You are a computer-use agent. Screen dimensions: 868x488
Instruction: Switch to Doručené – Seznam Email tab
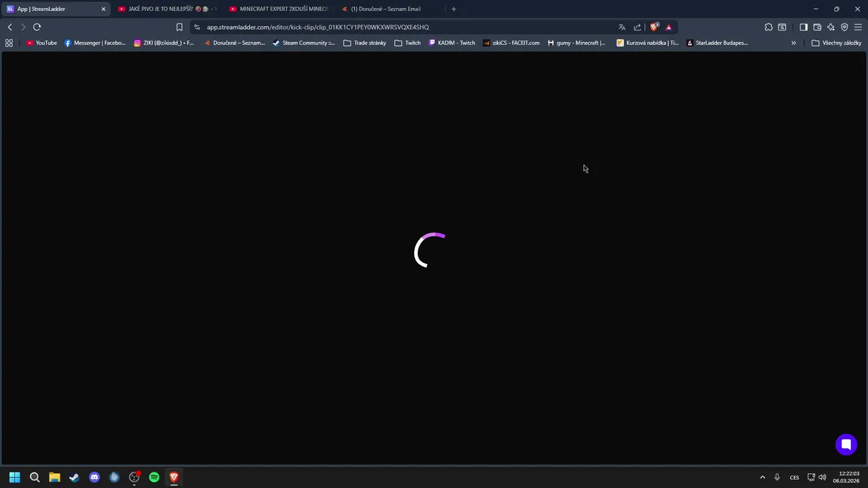point(389,9)
